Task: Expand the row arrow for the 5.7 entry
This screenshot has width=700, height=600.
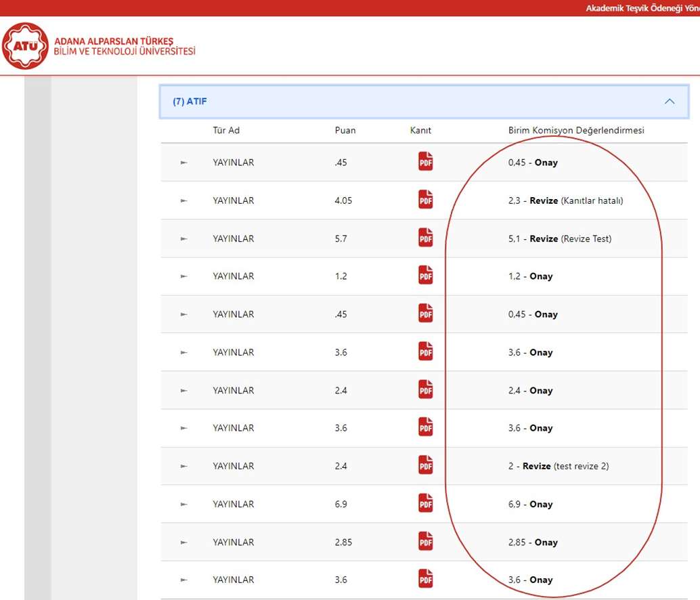Action: [183, 239]
